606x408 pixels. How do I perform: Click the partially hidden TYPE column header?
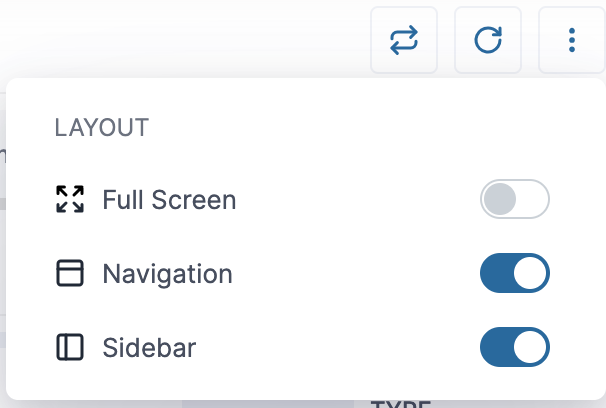click(401, 403)
